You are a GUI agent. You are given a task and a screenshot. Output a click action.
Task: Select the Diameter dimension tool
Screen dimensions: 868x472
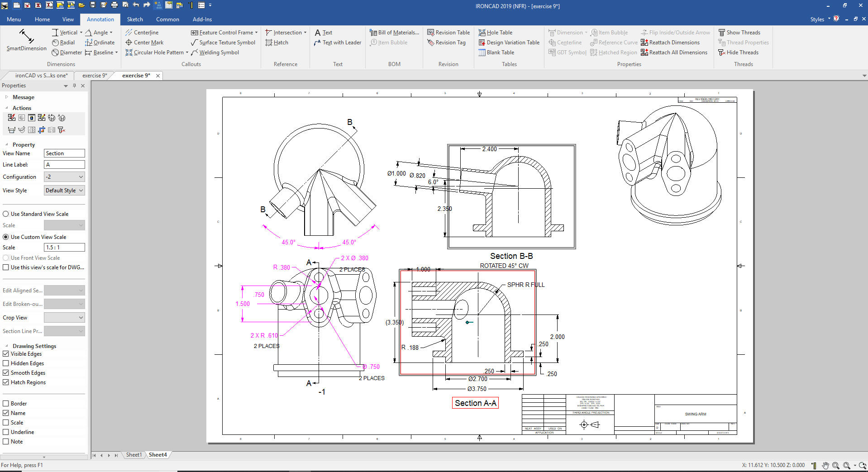(67, 52)
